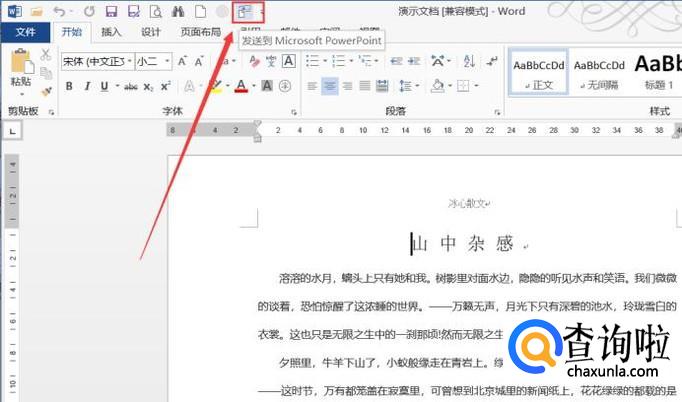682x402 pixels.
Task: Click the Cut scissors icon
Action: (x=46, y=54)
